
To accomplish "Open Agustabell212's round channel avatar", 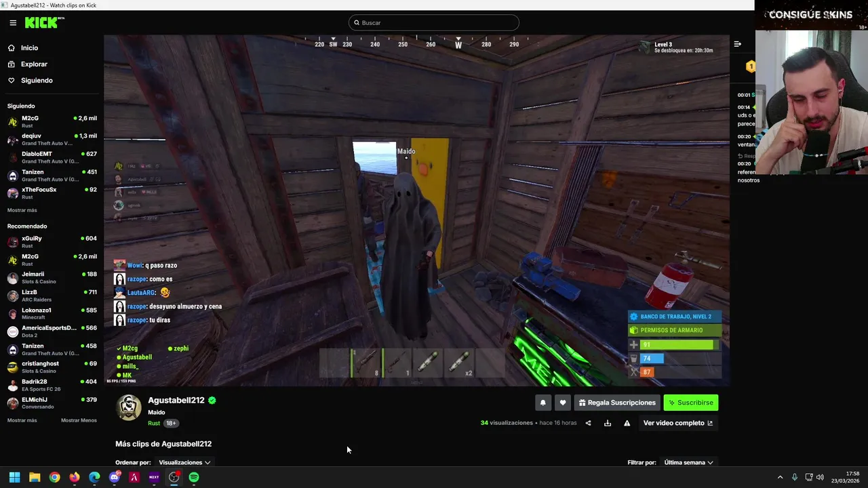I will point(129,407).
